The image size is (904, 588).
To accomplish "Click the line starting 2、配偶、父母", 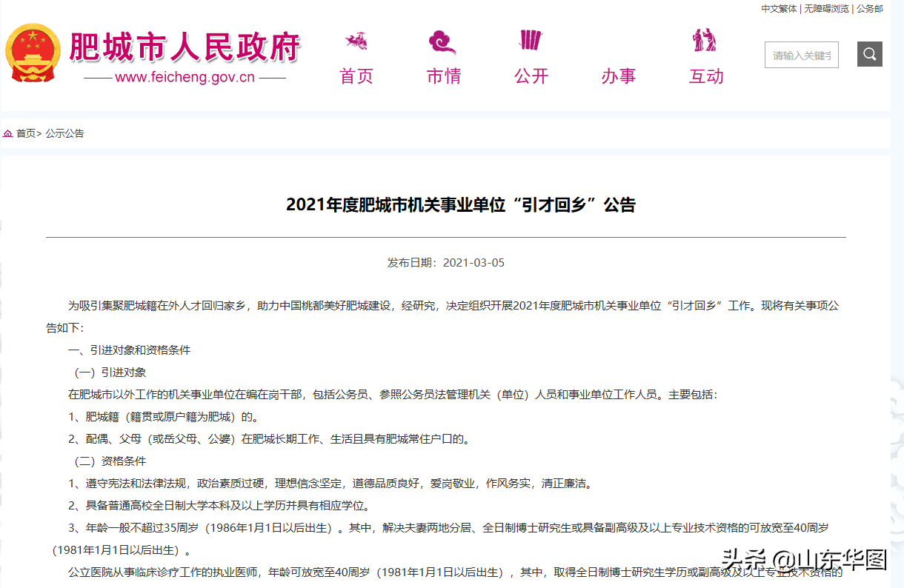I will click(270, 438).
